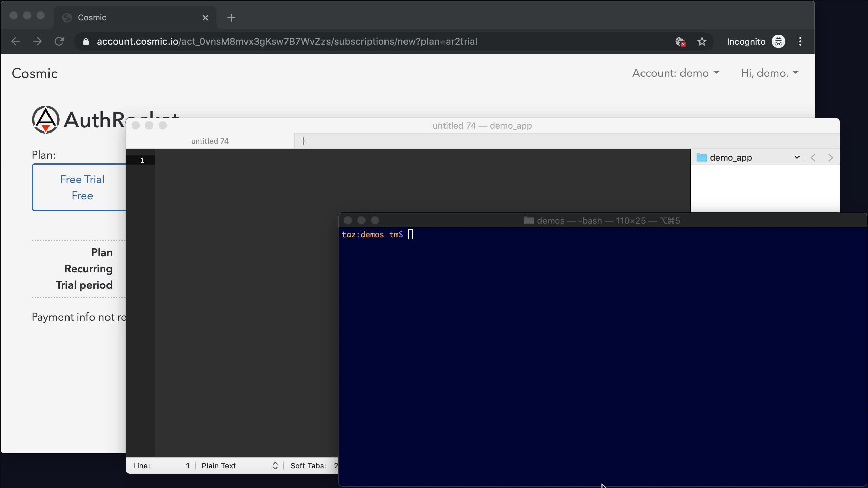Go back using Chrome's back arrow
This screenshot has height=488, width=868.
coord(16,41)
